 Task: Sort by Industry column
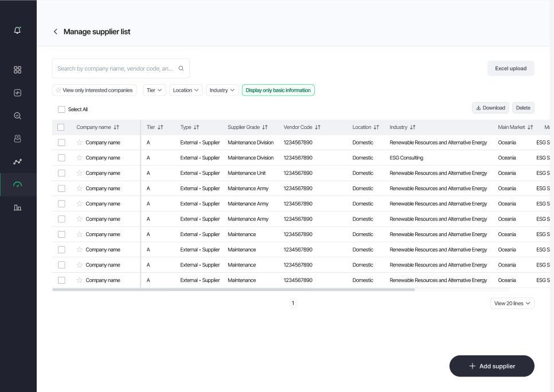point(413,127)
